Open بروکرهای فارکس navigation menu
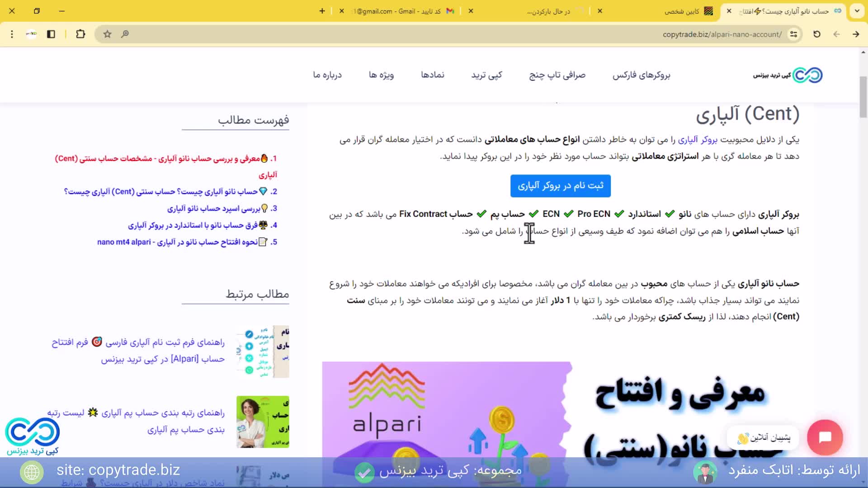The image size is (868, 488). point(641,75)
